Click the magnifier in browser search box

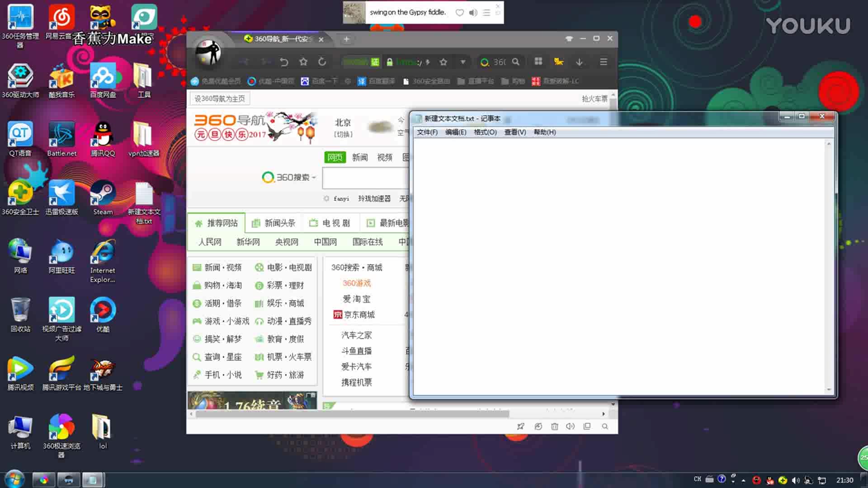point(516,62)
